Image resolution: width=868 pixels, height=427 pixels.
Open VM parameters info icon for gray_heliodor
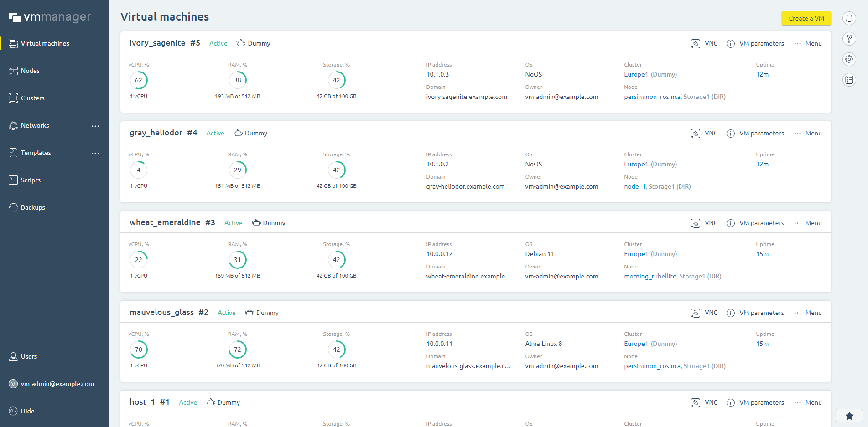click(x=730, y=134)
